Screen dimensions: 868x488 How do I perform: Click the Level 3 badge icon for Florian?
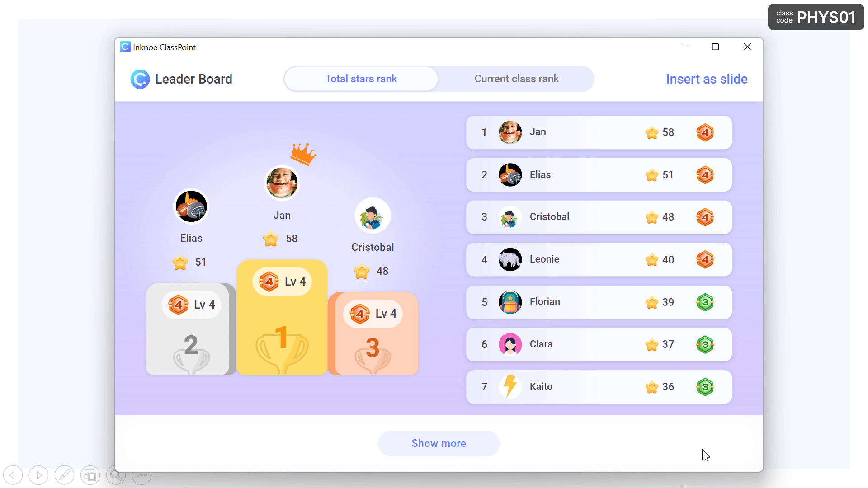pyautogui.click(x=705, y=301)
